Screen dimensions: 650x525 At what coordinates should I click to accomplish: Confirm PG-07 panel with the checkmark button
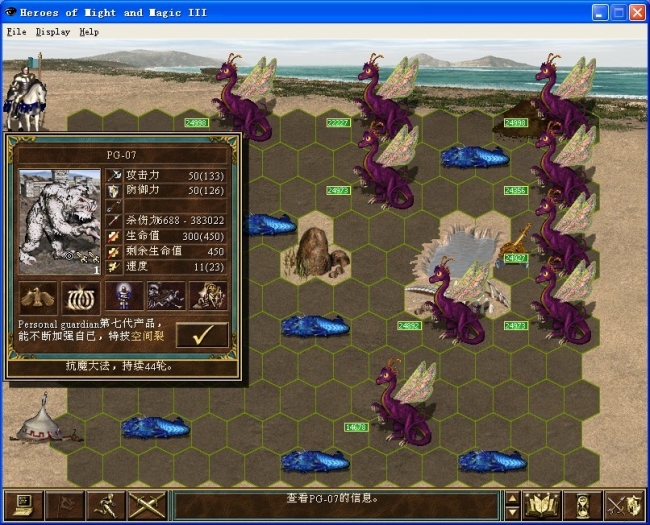pos(202,335)
